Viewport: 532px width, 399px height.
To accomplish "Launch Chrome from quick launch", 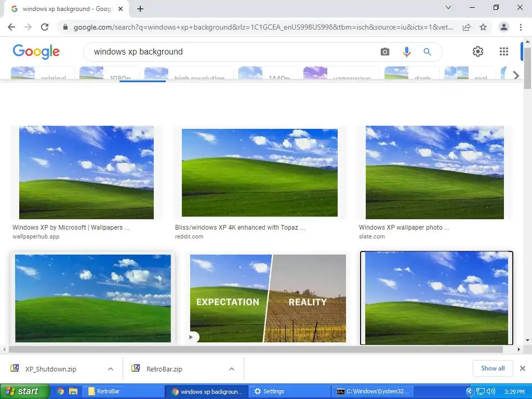I will [x=60, y=391].
